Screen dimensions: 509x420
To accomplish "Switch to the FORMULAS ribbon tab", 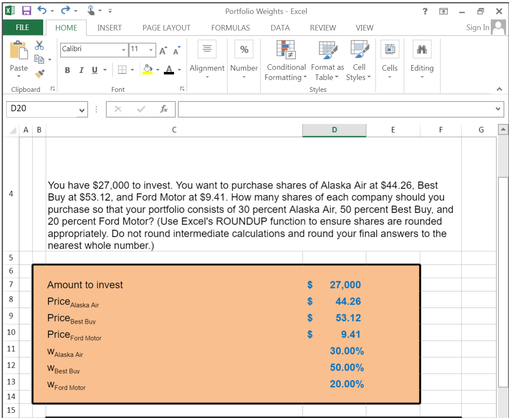I will coord(230,27).
